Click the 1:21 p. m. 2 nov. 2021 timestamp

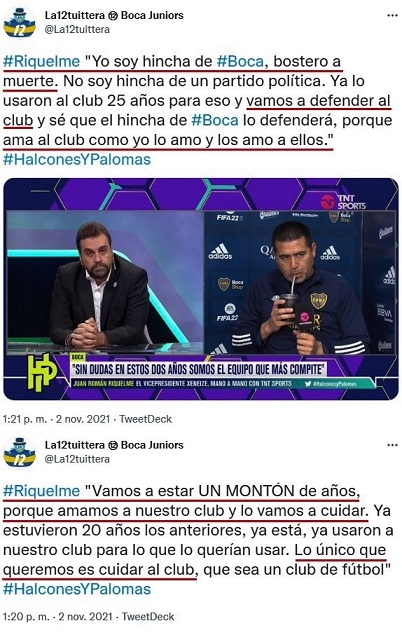point(56,419)
